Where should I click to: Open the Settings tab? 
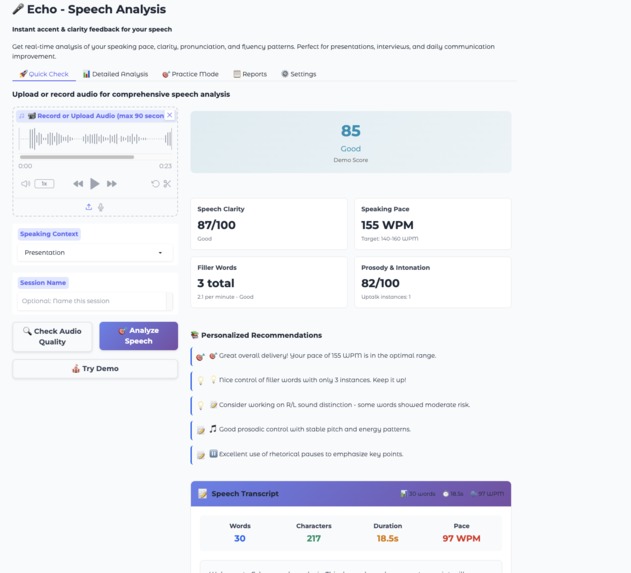[299, 74]
